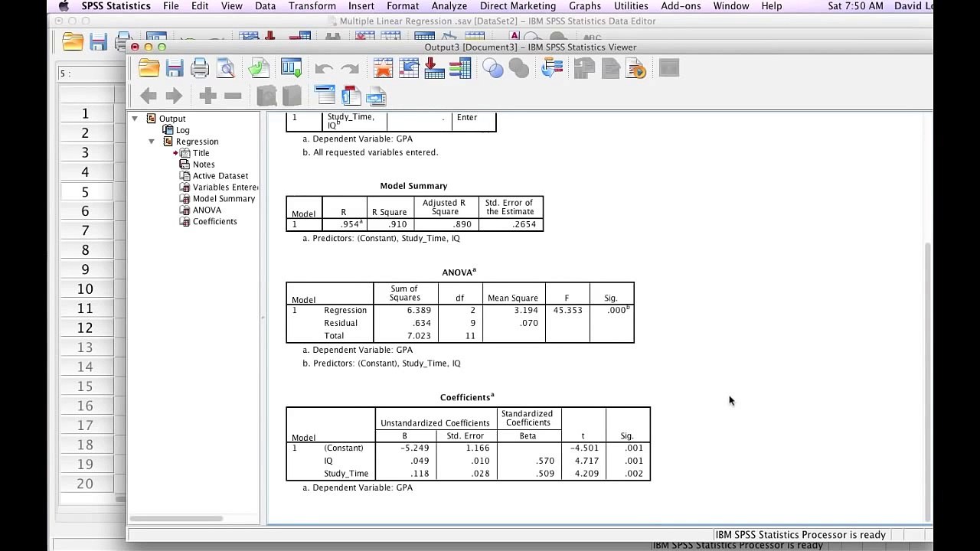The image size is (980, 551).
Task: Click the blue overlapping circles icon
Action: coord(493,69)
